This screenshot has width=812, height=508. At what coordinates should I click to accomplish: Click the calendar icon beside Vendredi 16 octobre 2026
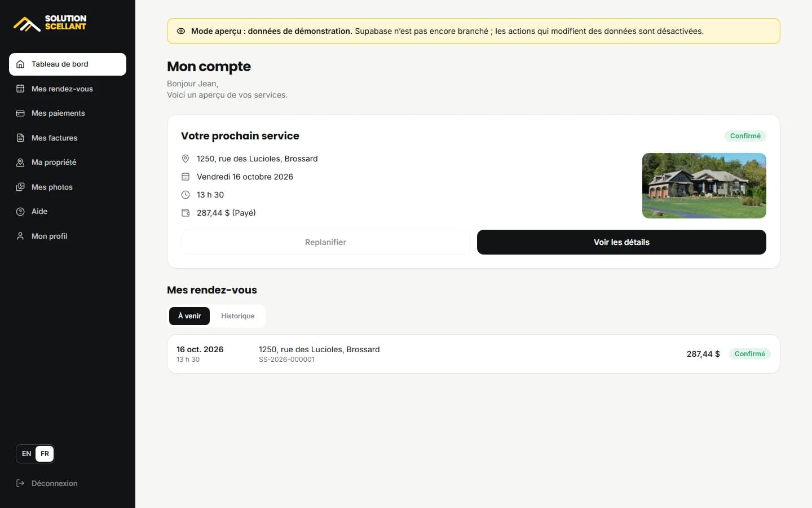(x=186, y=177)
